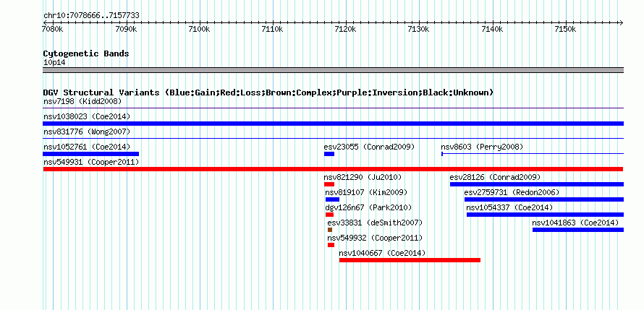644x310 pixels.
Task: Click the nsv7198 (Kidd2008) variant label
Action: click(x=82, y=101)
